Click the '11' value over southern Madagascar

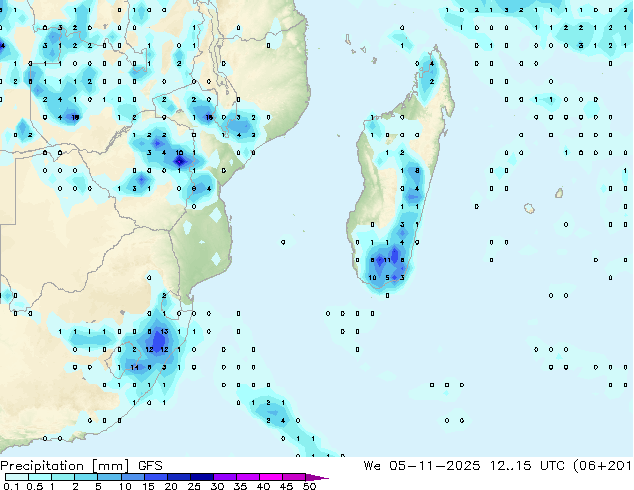click(x=387, y=260)
